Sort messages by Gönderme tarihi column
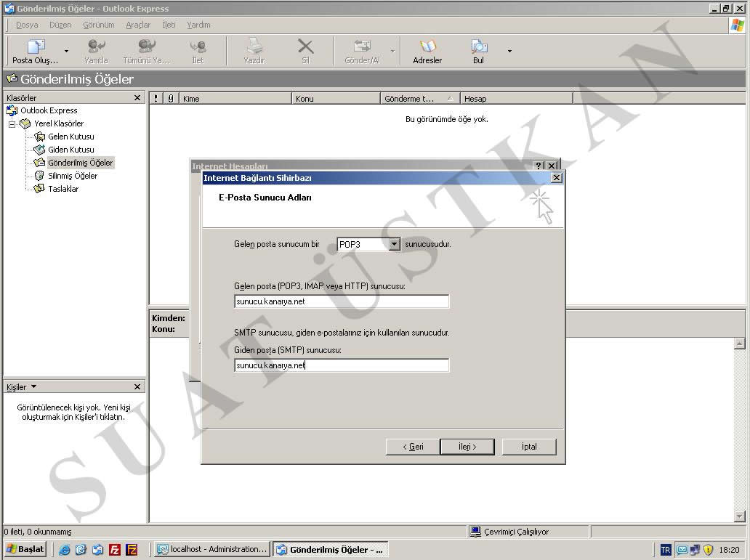The height and width of the screenshot is (560, 750). point(420,99)
